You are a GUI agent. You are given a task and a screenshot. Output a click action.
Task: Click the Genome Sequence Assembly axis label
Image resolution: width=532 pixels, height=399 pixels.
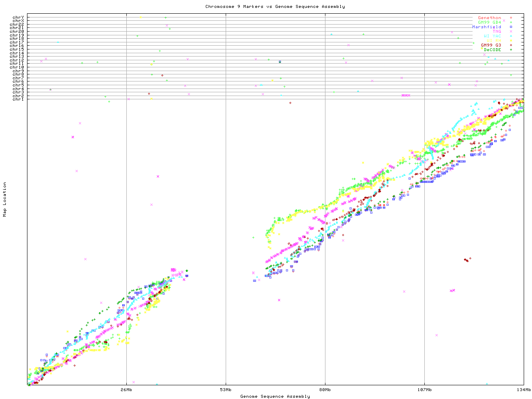click(x=275, y=397)
